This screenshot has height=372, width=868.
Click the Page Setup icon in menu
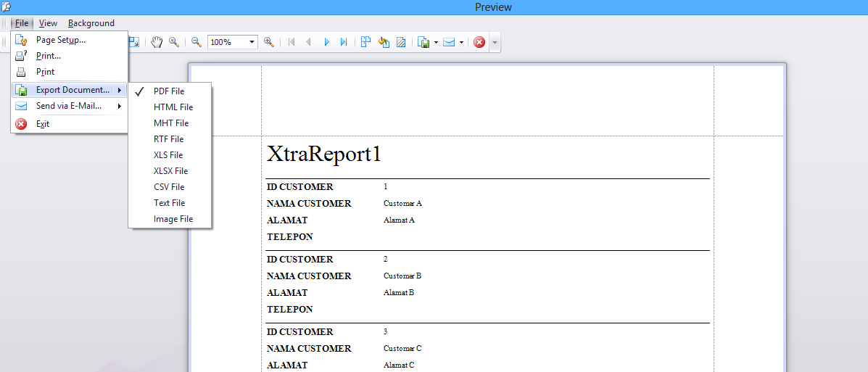pos(21,40)
